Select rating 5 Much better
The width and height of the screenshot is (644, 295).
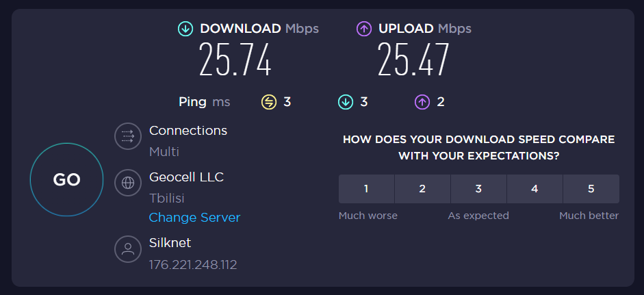pyautogui.click(x=591, y=189)
